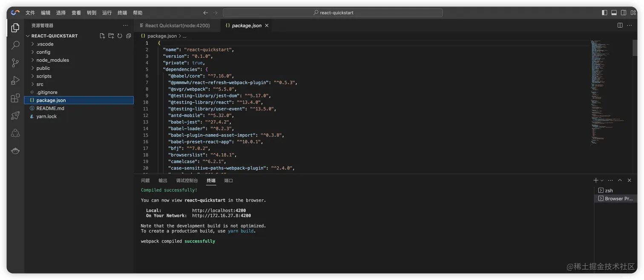Split the editor to the right
Image resolution: width=644 pixels, height=280 pixels.
click(x=620, y=26)
